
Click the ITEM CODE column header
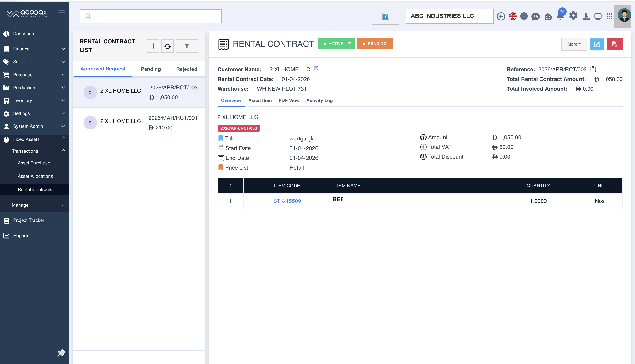[x=287, y=186]
